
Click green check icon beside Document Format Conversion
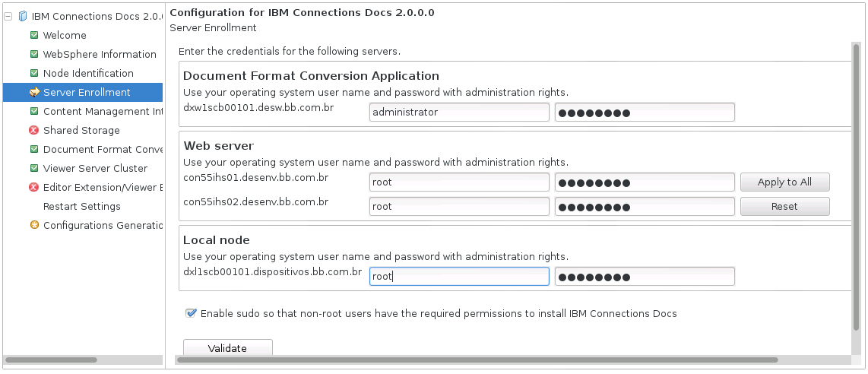coord(34,150)
